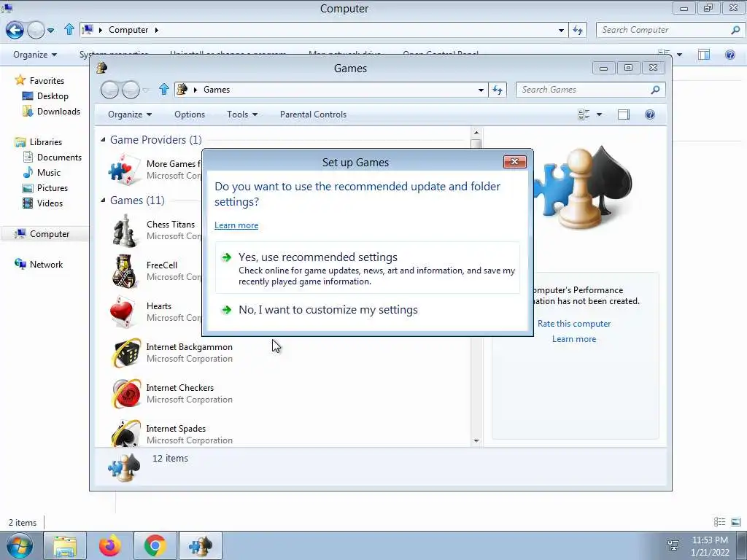Click the scroll up arrow in games list
Screen dimensions: 747x560
click(x=476, y=133)
